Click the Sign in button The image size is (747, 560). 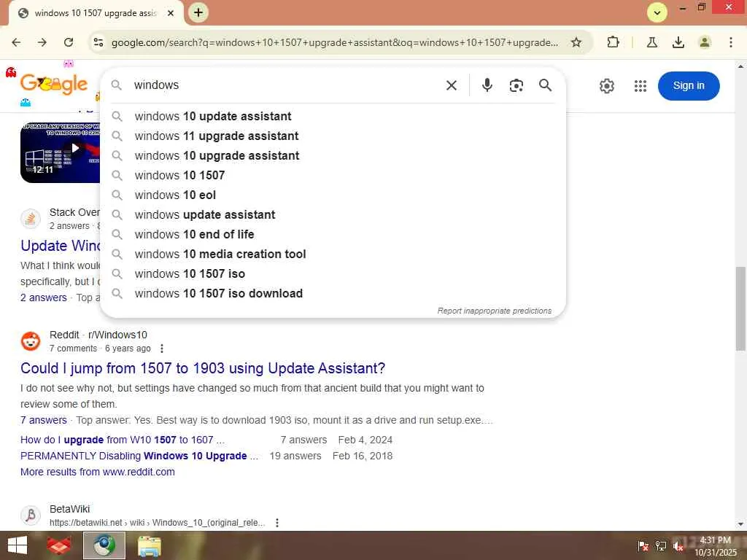tap(689, 86)
